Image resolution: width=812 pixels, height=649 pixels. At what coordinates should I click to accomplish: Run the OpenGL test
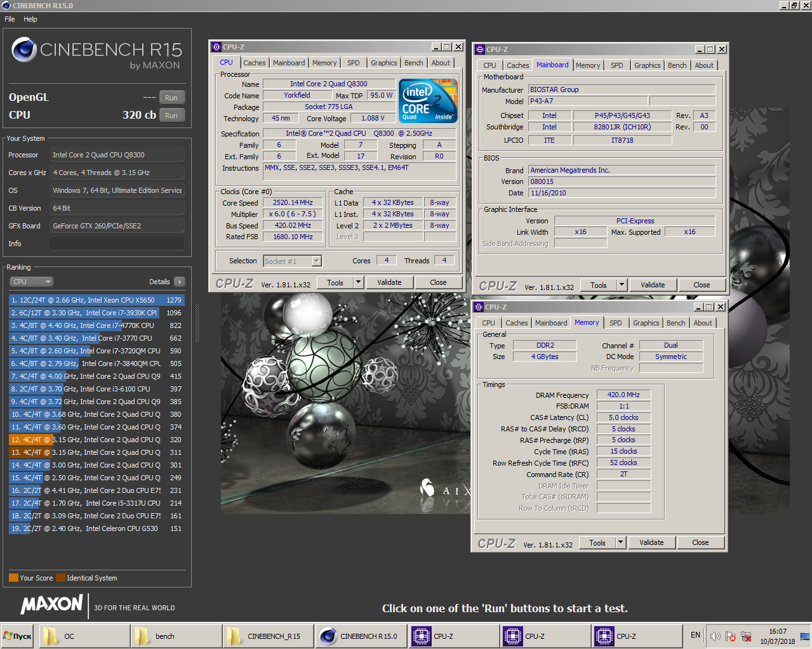click(171, 98)
